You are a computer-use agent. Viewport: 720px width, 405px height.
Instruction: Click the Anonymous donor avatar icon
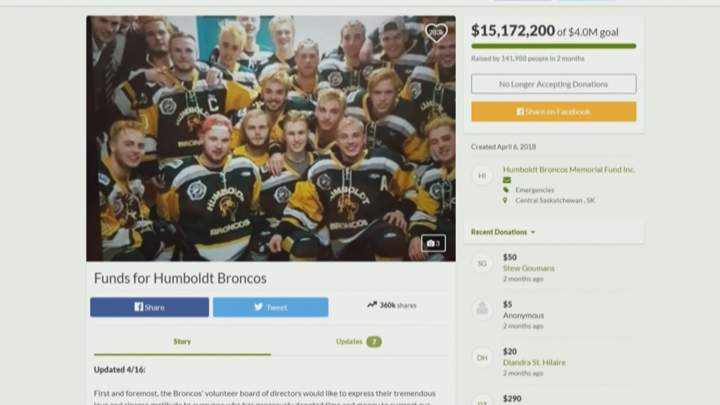pos(482,309)
